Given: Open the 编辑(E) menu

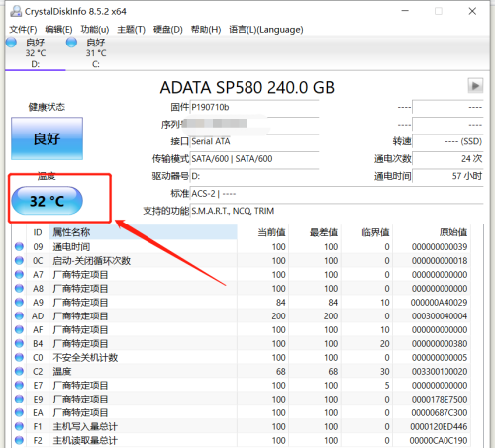Looking at the screenshot, I should click(58, 30).
